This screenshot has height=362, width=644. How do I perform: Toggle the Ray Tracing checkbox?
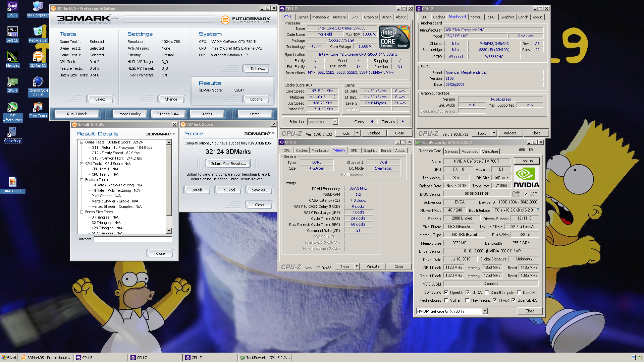point(467,300)
